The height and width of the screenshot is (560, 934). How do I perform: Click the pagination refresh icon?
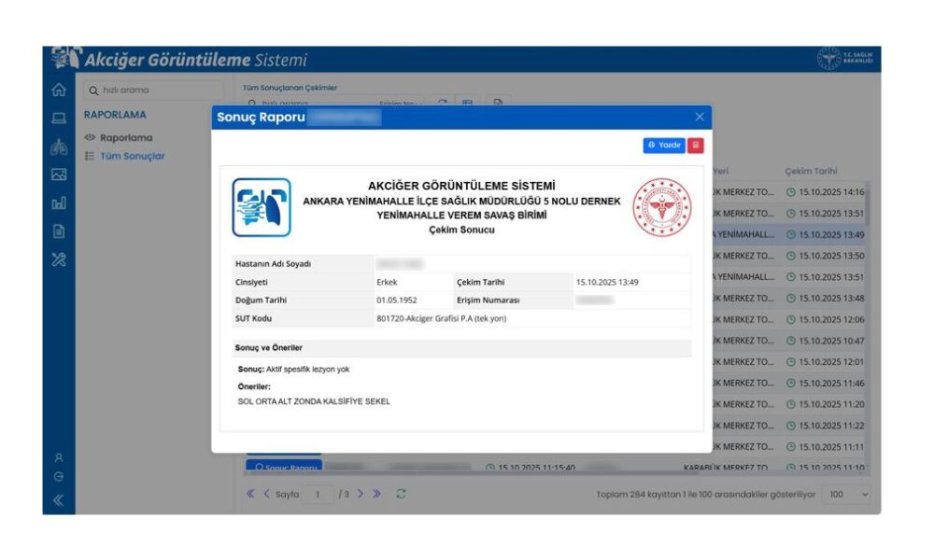pos(401,494)
